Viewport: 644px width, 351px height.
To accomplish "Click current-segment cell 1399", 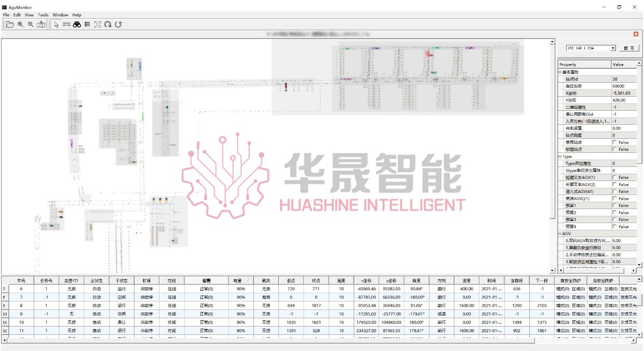I will pos(517,322).
